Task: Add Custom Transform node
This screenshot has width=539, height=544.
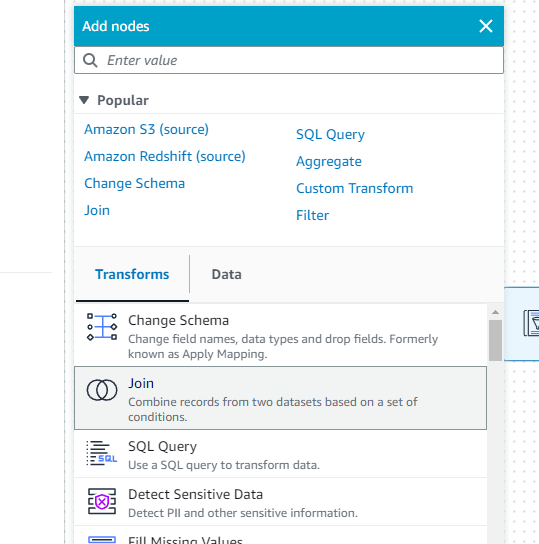Action: (x=354, y=188)
